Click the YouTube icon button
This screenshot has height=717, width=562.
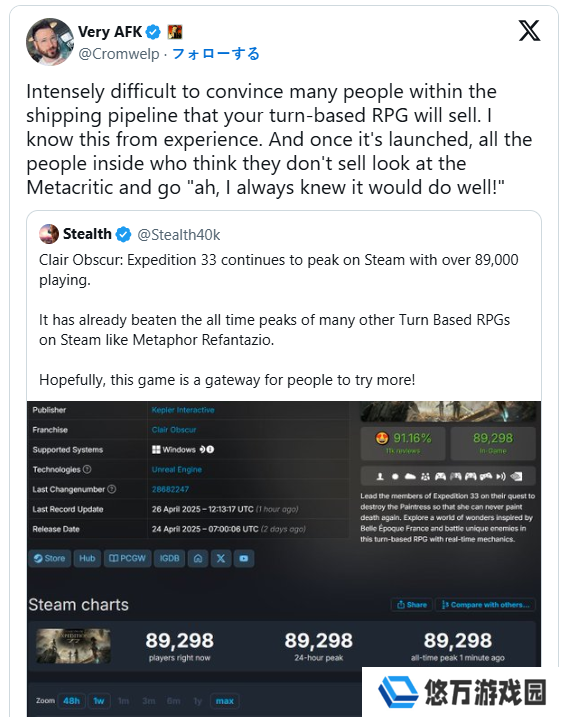point(244,558)
